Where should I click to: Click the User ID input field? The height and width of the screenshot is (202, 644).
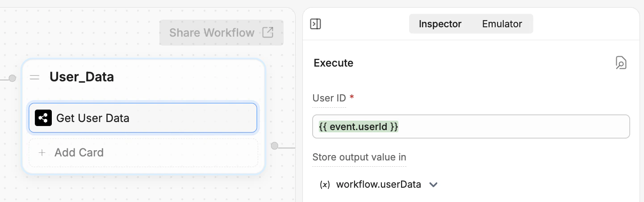point(471,127)
